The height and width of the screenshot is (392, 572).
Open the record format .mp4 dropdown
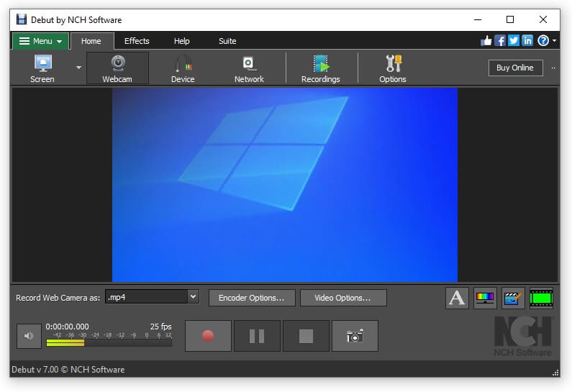(152, 297)
